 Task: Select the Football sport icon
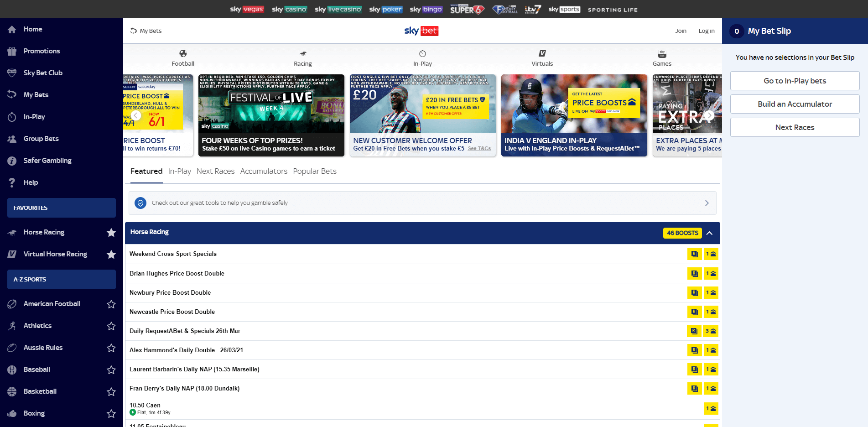coord(183,53)
